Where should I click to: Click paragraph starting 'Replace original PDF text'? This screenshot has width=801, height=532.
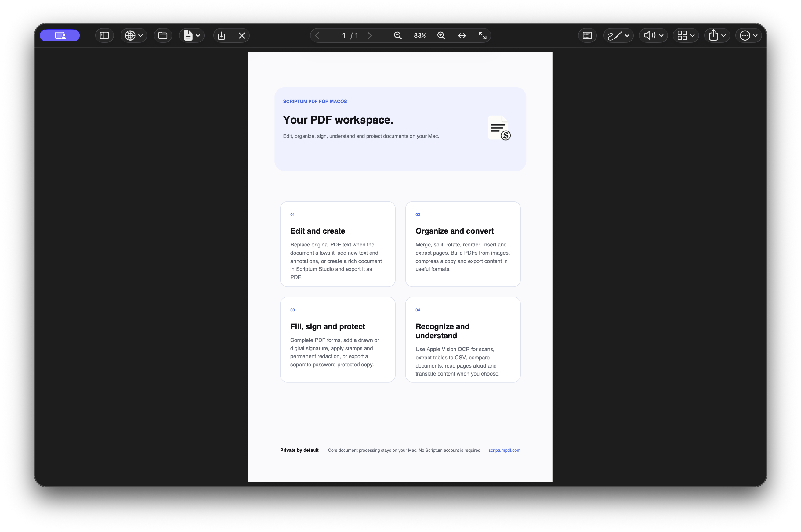point(336,261)
